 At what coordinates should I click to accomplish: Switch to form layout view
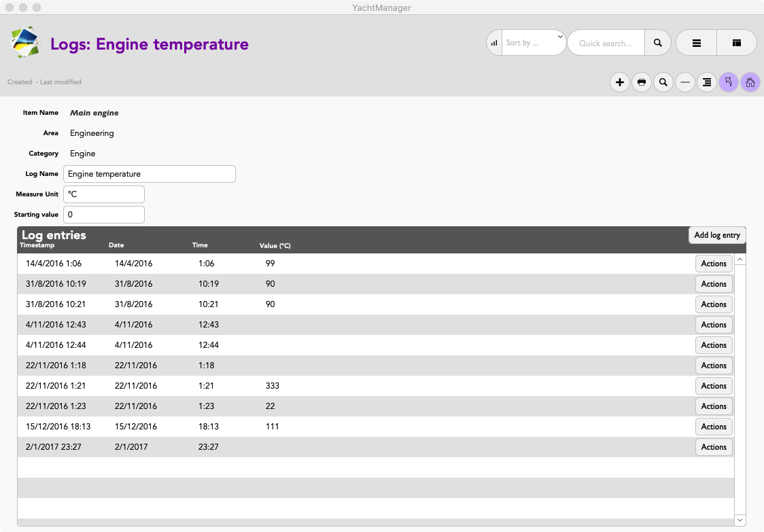pos(736,43)
